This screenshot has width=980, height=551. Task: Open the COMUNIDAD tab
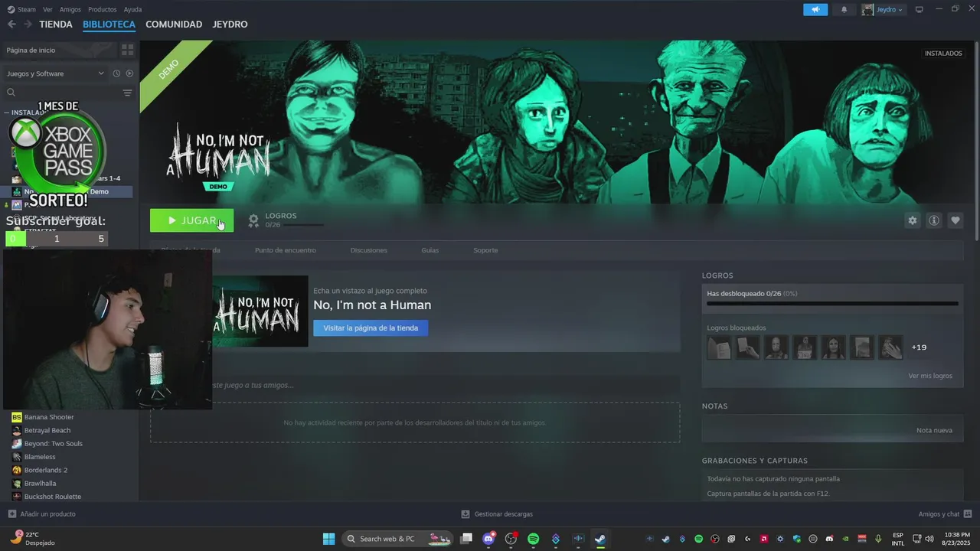click(x=174, y=24)
